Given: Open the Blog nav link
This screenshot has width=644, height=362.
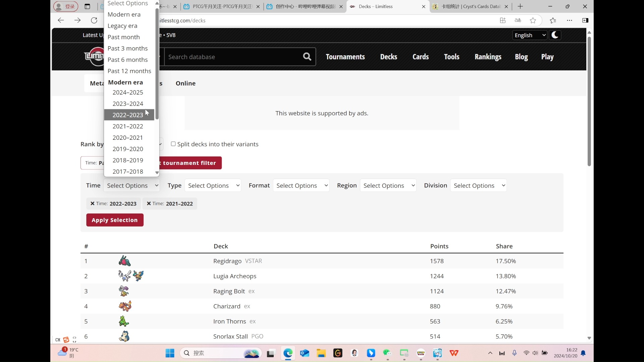Looking at the screenshot, I should click(x=521, y=57).
